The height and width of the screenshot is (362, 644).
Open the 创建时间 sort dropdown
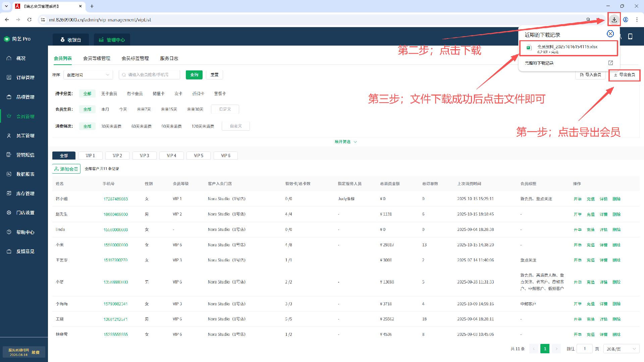tap(88, 75)
